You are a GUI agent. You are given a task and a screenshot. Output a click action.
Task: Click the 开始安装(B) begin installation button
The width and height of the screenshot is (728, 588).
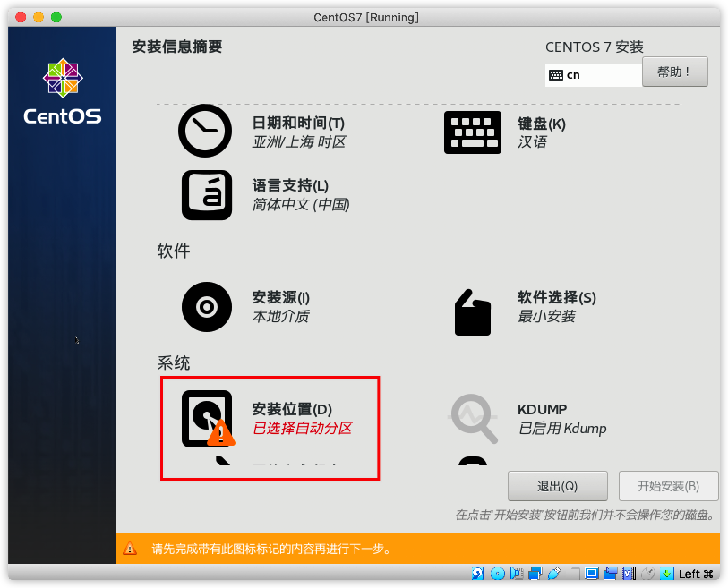tap(668, 486)
